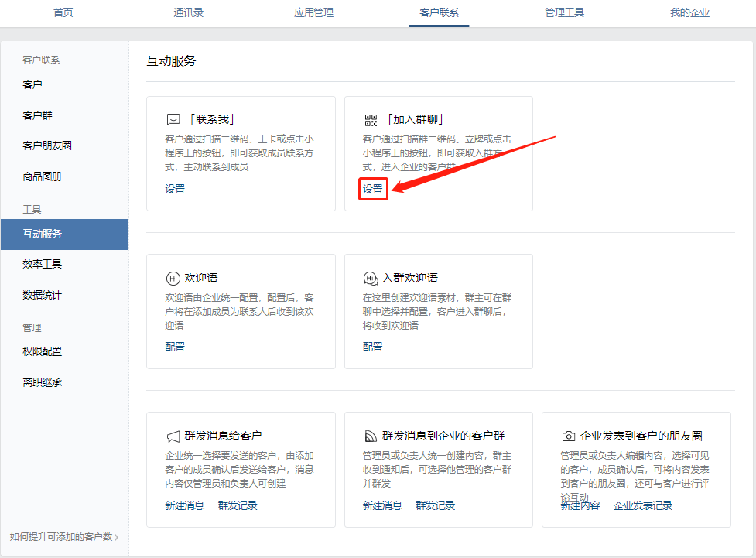
Task: Open 权限配置 from the management section
Action: click(43, 351)
